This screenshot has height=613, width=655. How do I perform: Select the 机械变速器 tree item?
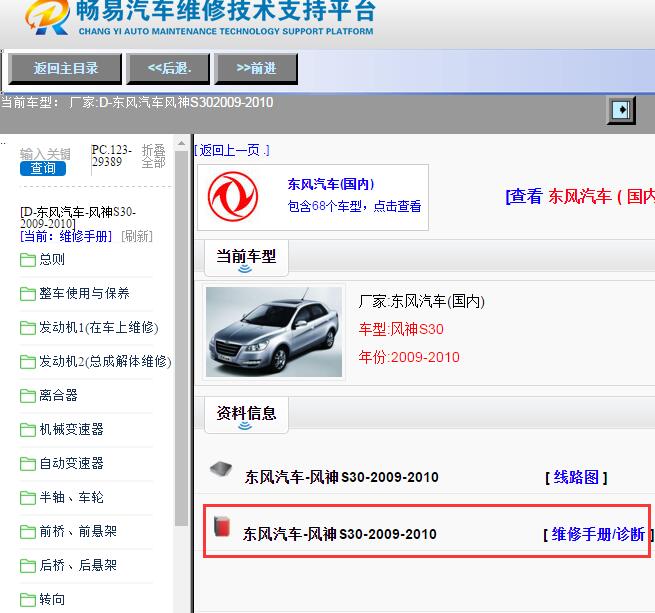(x=71, y=430)
